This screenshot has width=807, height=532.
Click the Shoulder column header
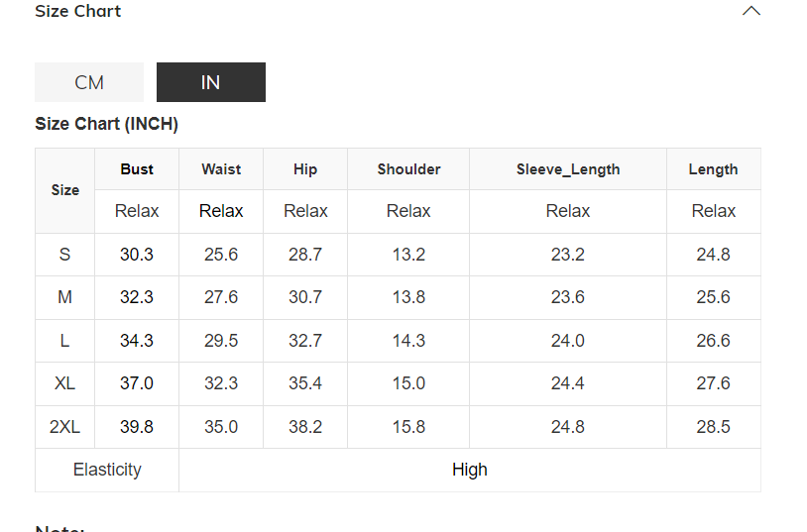(408, 169)
